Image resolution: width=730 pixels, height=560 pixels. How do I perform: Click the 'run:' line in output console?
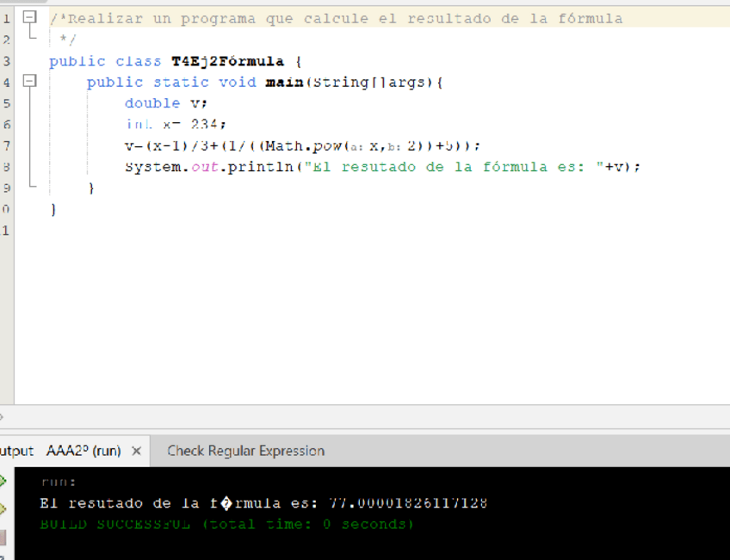(59, 482)
